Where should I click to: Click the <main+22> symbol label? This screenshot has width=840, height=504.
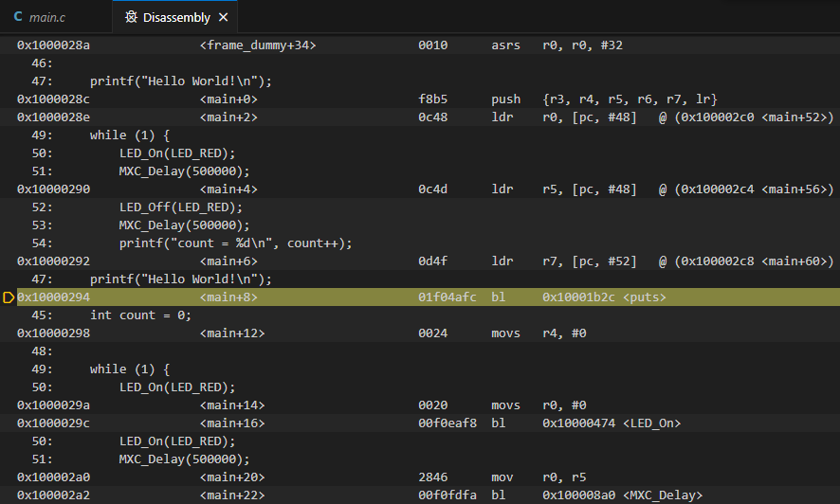(232, 495)
